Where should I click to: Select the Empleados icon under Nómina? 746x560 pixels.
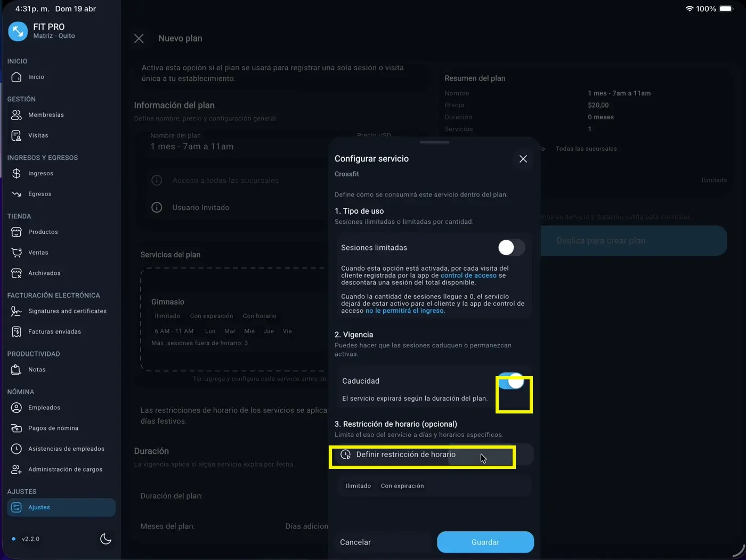(16, 408)
